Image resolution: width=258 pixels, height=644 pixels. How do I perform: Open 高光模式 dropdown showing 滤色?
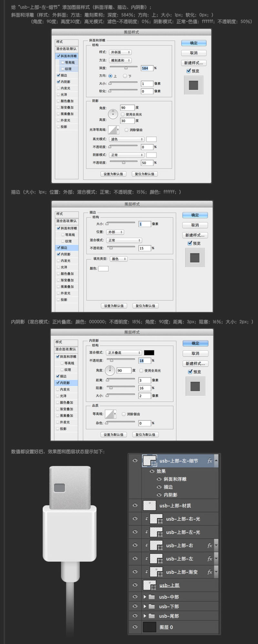(126, 139)
